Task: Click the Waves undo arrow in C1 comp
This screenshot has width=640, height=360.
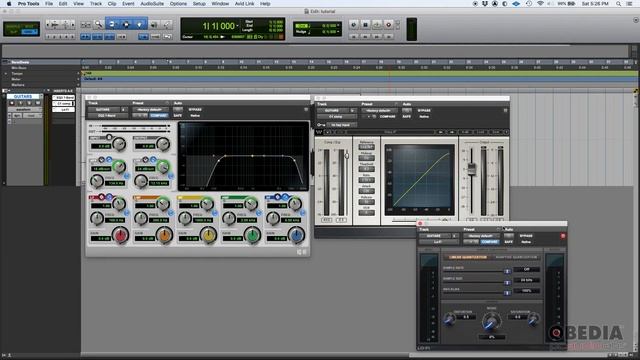Action: coord(328,132)
